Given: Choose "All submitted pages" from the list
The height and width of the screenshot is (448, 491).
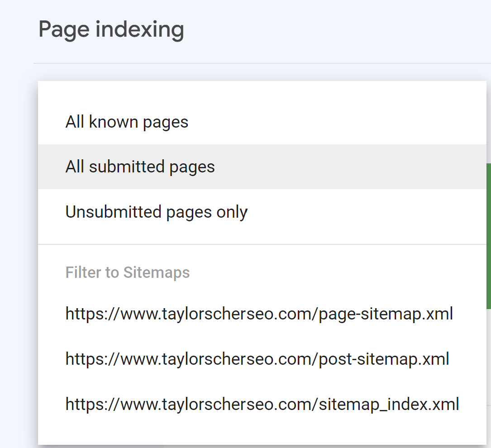Looking at the screenshot, I should pyautogui.click(x=140, y=167).
